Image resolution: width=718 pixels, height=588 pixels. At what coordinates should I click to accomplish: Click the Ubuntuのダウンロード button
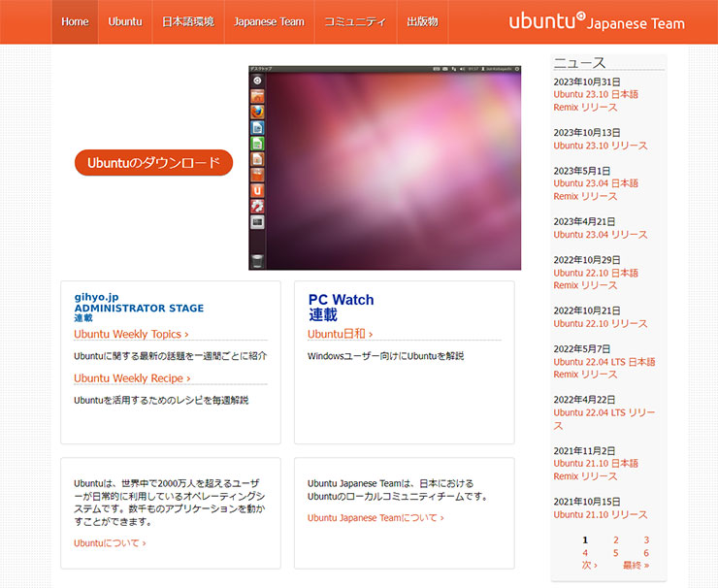point(154,163)
